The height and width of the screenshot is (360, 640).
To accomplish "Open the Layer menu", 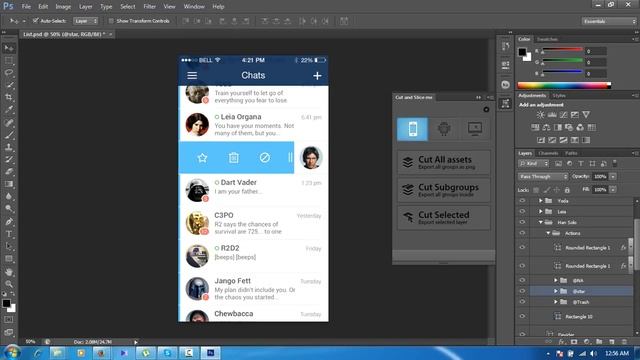I will tap(85, 7).
